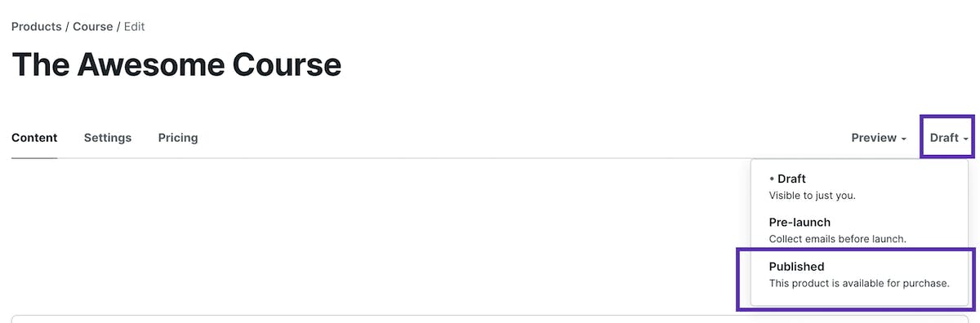Click 'This product is available for purchase.' text
Screen dimensions: 980x323
click(859, 284)
